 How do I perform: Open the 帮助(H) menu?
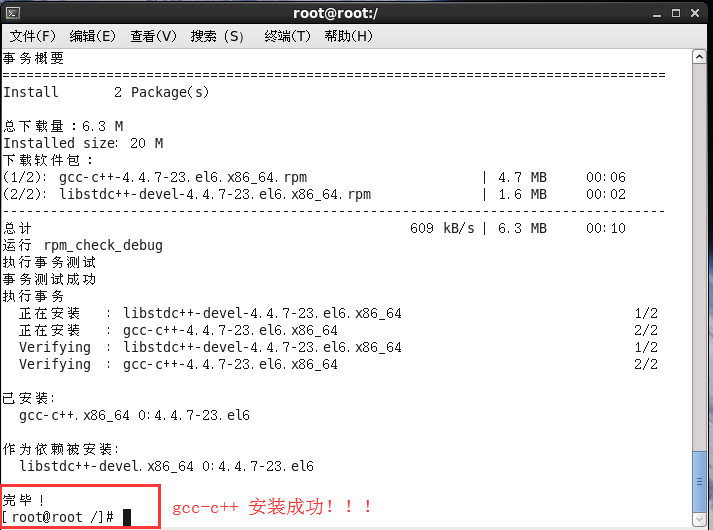[348, 36]
